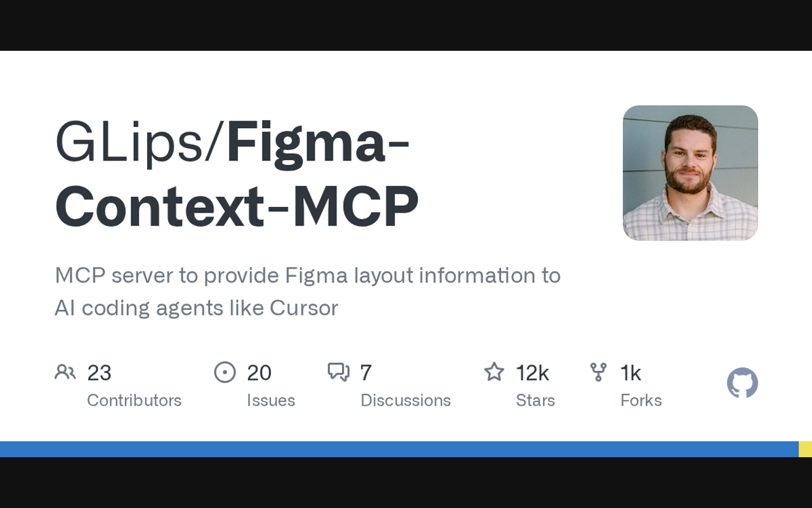This screenshot has width=812, height=508.
Task: Click the GitHub Octocat logo
Action: pyautogui.click(x=742, y=383)
